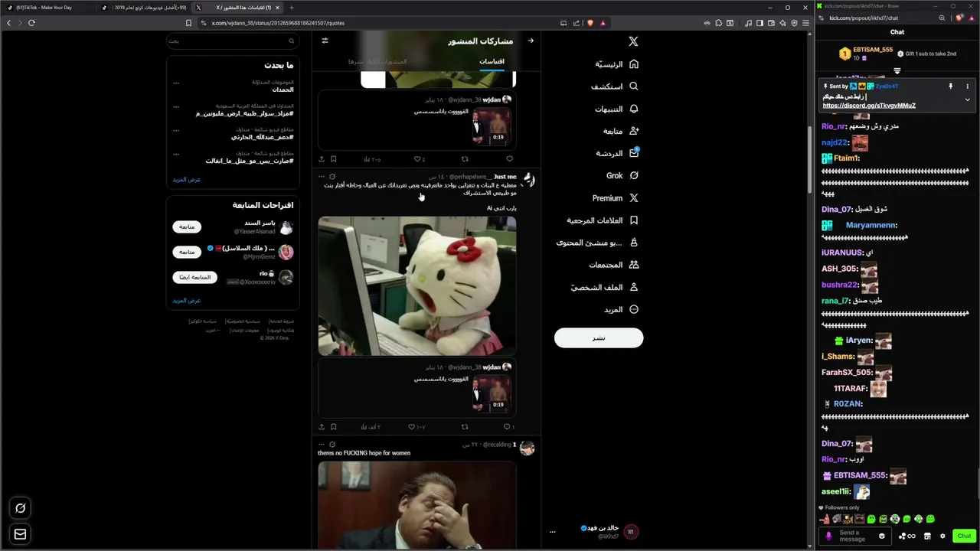Bookmark the Hello Kitty quote post

coord(334,426)
